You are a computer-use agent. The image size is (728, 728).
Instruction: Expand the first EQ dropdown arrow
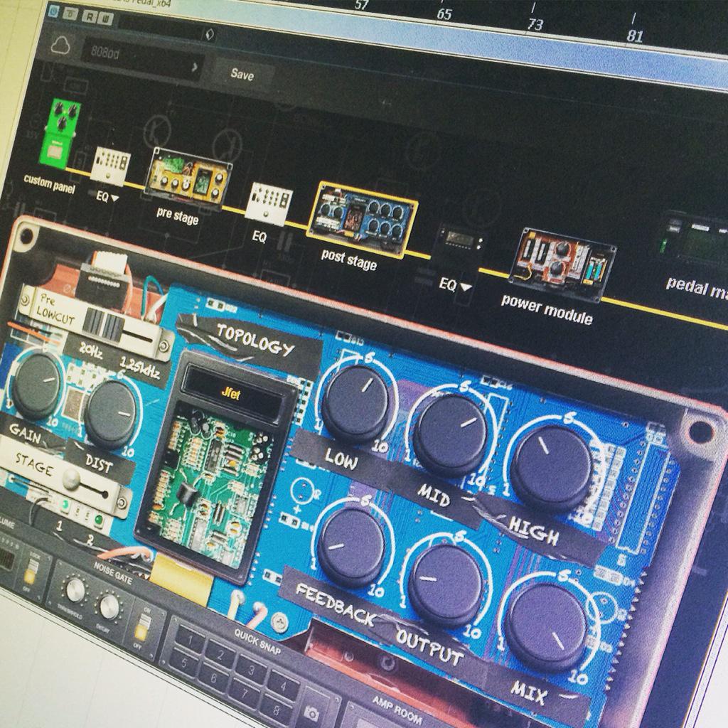point(114,198)
